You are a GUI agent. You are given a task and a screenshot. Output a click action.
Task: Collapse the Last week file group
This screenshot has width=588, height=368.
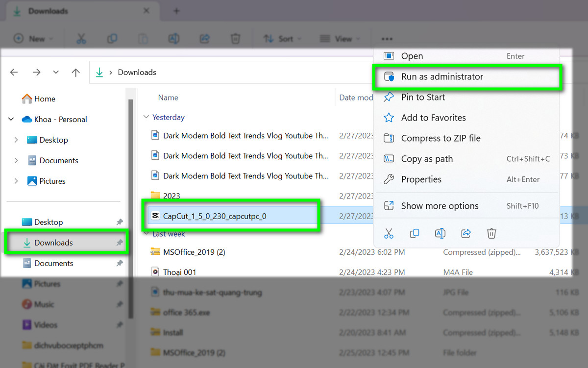[x=146, y=234]
